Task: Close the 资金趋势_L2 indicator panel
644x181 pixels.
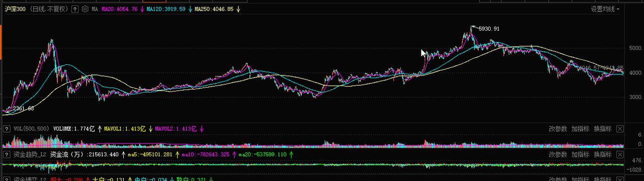Action: tap(620, 154)
